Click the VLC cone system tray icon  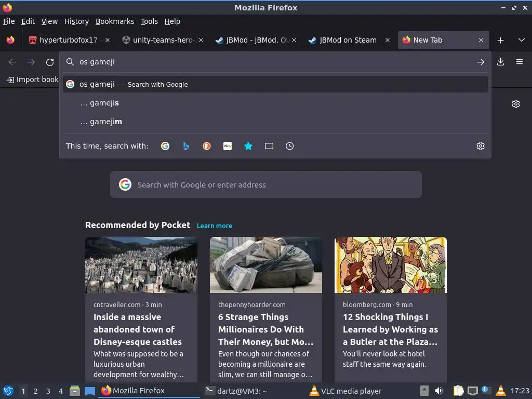pyautogui.click(x=501, y=391)
